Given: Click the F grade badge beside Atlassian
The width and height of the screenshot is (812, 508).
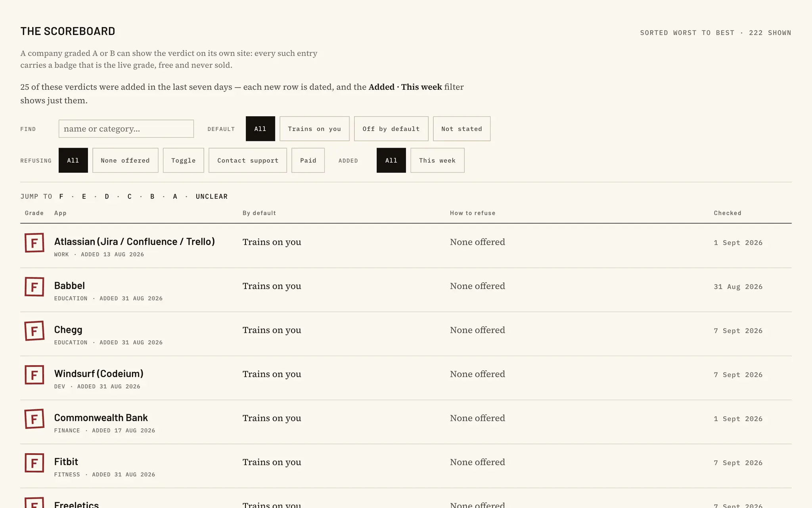Looking at the screenshot, I should [x=34, y=242].
